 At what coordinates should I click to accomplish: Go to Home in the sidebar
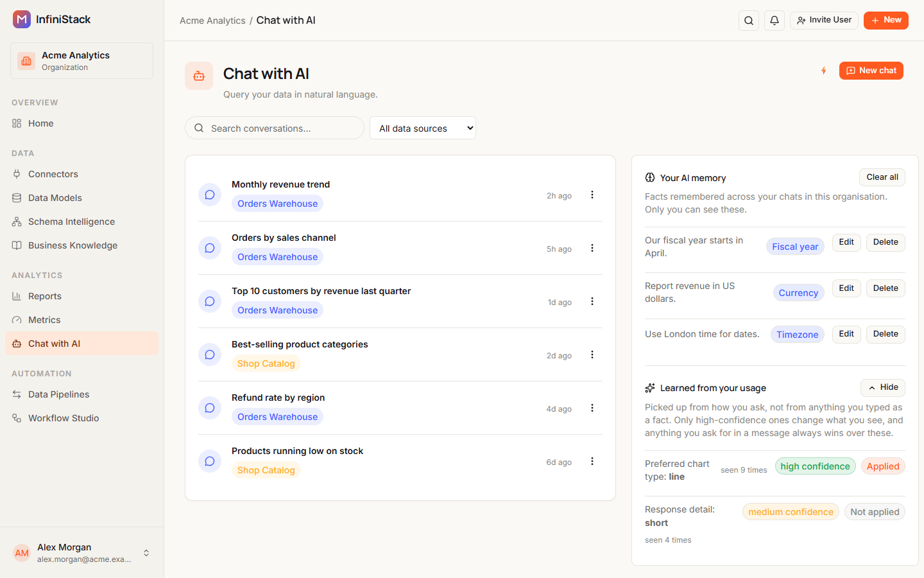pyautogui.click(x=81, y=123)
